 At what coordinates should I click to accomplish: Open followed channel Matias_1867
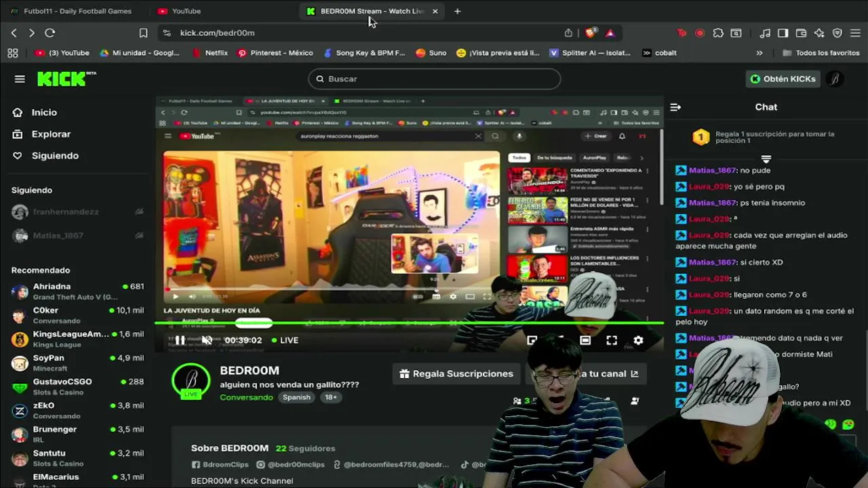(78, 236)
